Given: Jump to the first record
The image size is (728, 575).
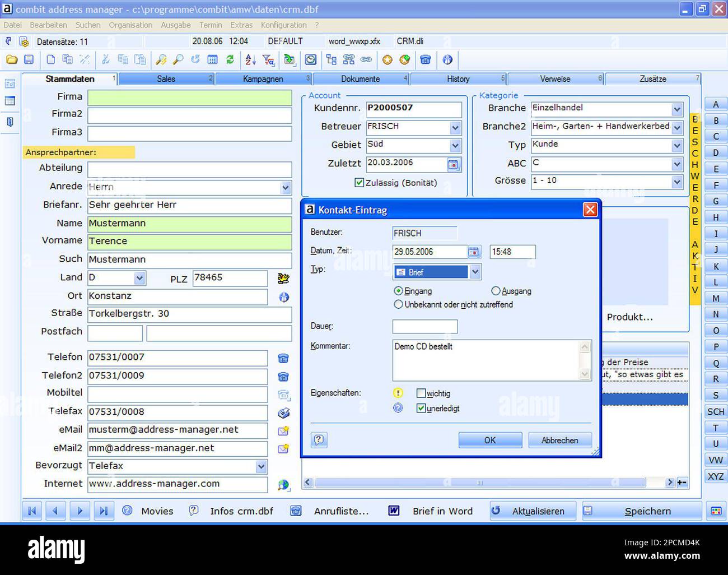Looking at the screenshot, I should pos(32,511).
